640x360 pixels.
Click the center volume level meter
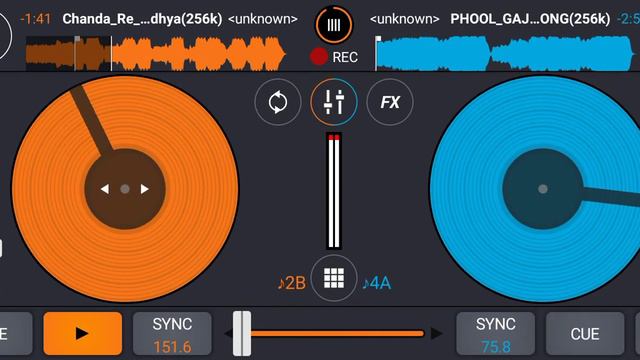pos(334,191)
